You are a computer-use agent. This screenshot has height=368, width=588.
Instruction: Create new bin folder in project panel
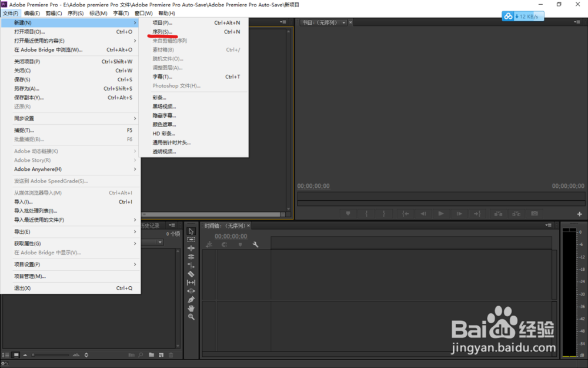tap(152, 355)
